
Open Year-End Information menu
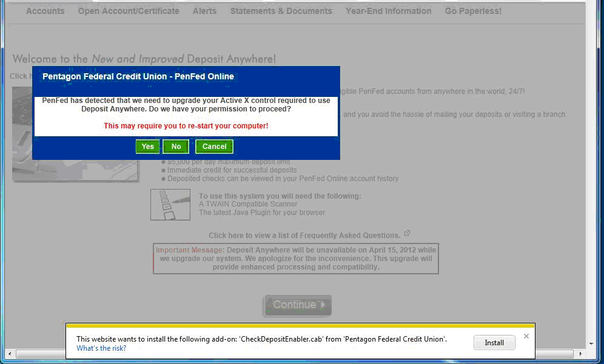388,11
